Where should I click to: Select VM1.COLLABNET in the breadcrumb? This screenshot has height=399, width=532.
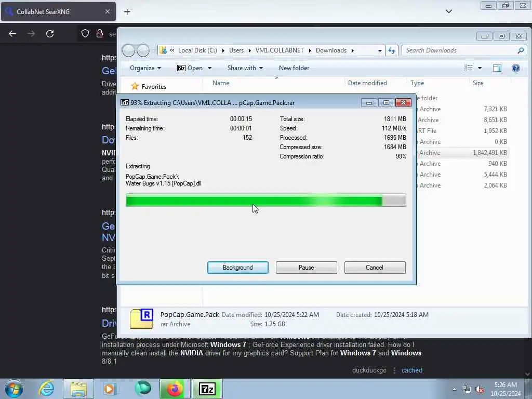pyautogui.click(x=280, y=50)
